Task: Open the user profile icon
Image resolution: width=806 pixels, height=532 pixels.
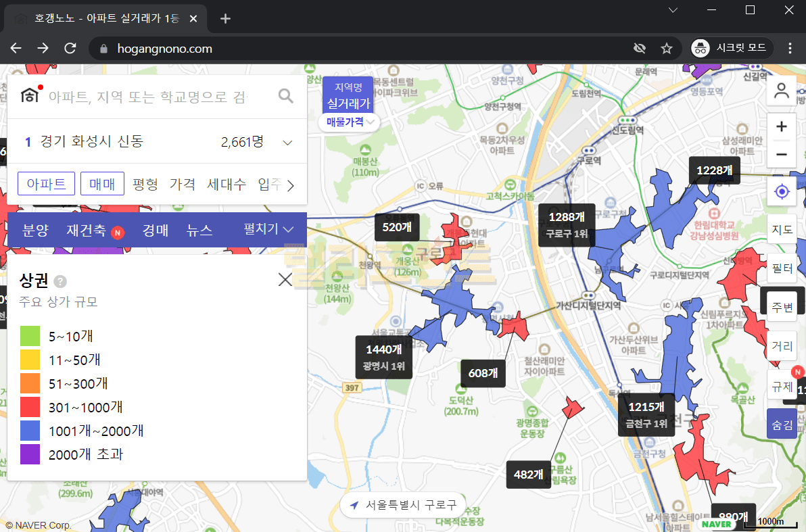Action: pos(782,91)
